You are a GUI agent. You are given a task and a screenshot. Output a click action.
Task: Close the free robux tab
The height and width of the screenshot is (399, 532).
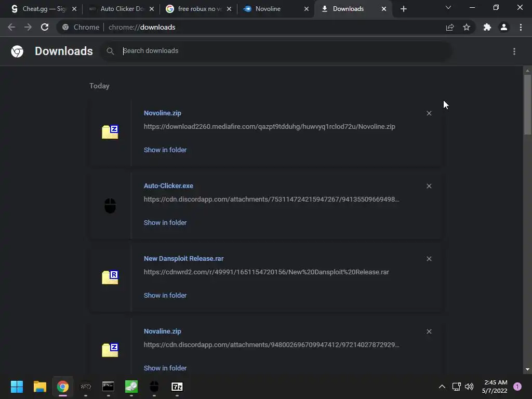tap(229, 9)
